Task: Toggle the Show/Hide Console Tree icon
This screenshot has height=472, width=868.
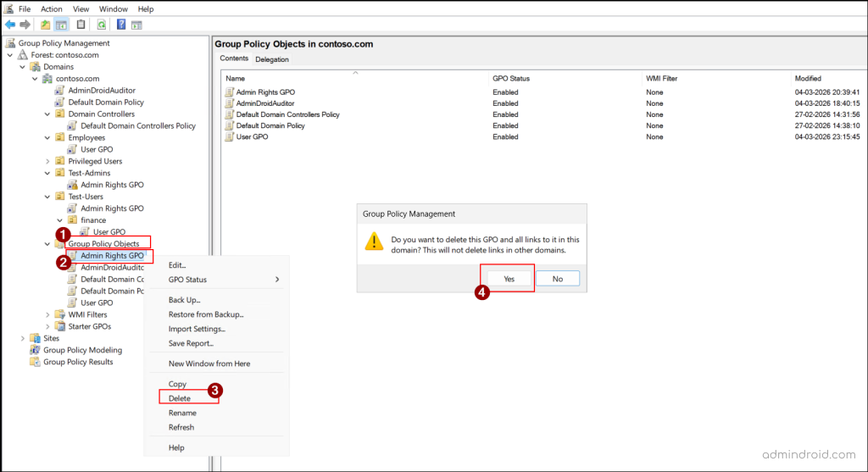Action: pyautogui.click(x=61, y=25)
